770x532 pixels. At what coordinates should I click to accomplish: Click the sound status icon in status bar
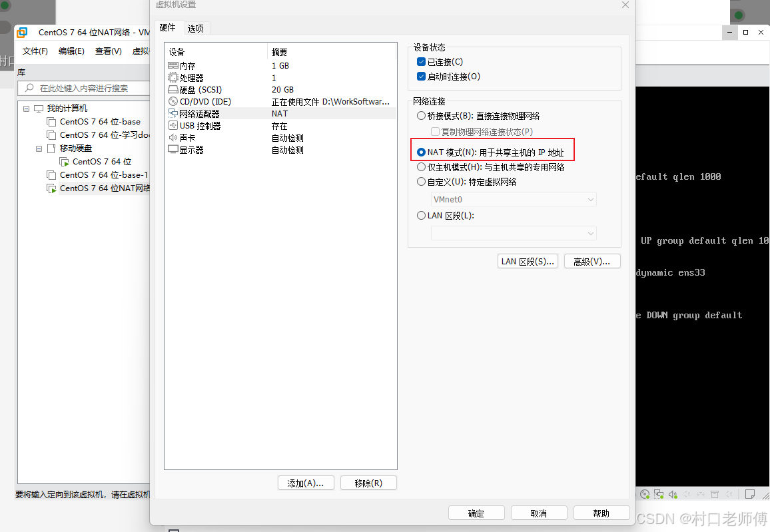(672, 493)
